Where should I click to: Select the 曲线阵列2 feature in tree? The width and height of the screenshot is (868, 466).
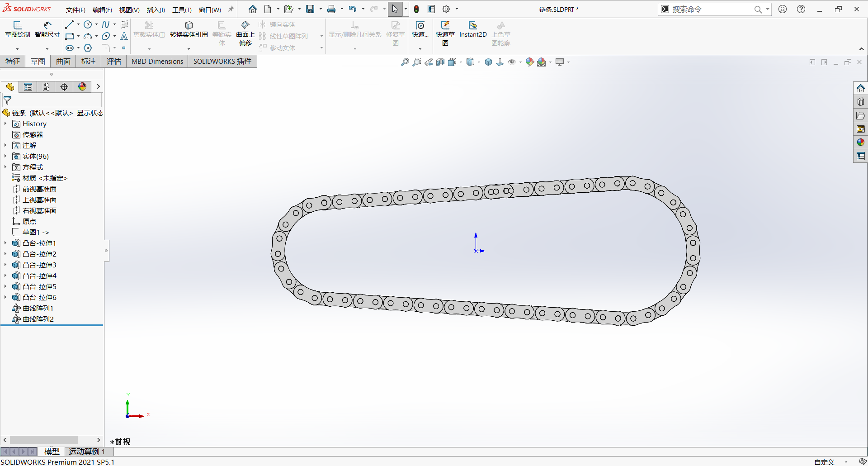tap(38, 319)
